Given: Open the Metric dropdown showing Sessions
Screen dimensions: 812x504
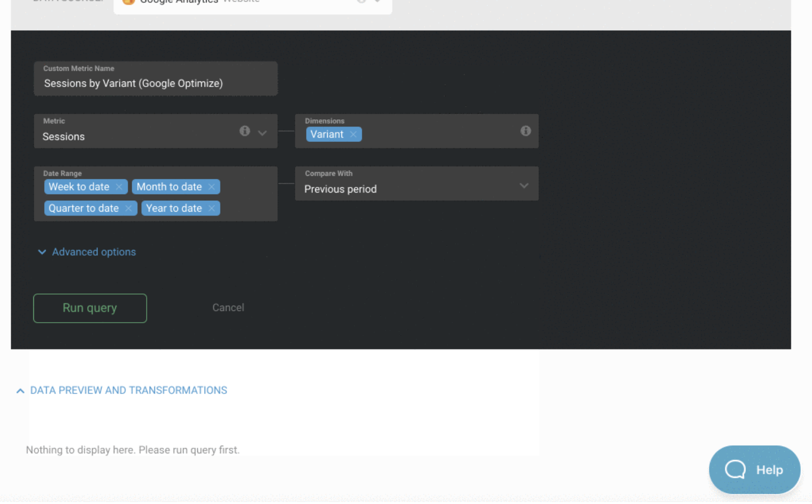Looking at the screenshot, I should pos(155,131).
